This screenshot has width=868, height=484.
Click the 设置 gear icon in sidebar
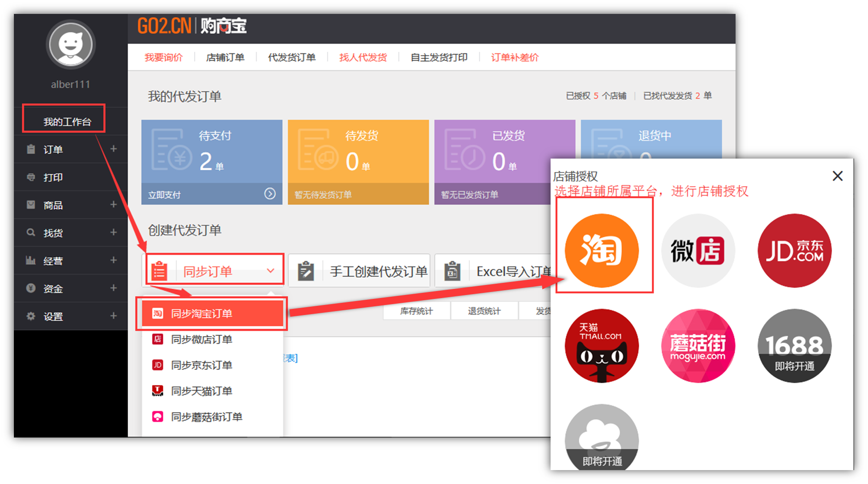coord(31,316)
